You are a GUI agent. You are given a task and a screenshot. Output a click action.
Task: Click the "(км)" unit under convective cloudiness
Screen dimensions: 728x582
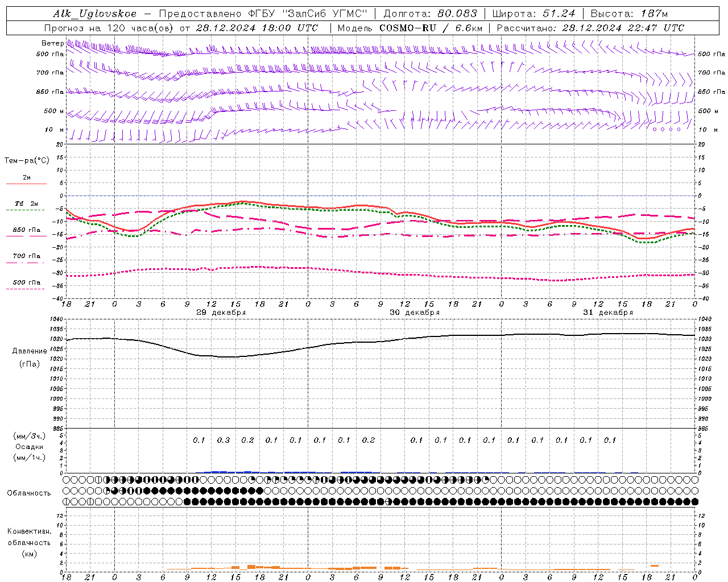point(29,554)
